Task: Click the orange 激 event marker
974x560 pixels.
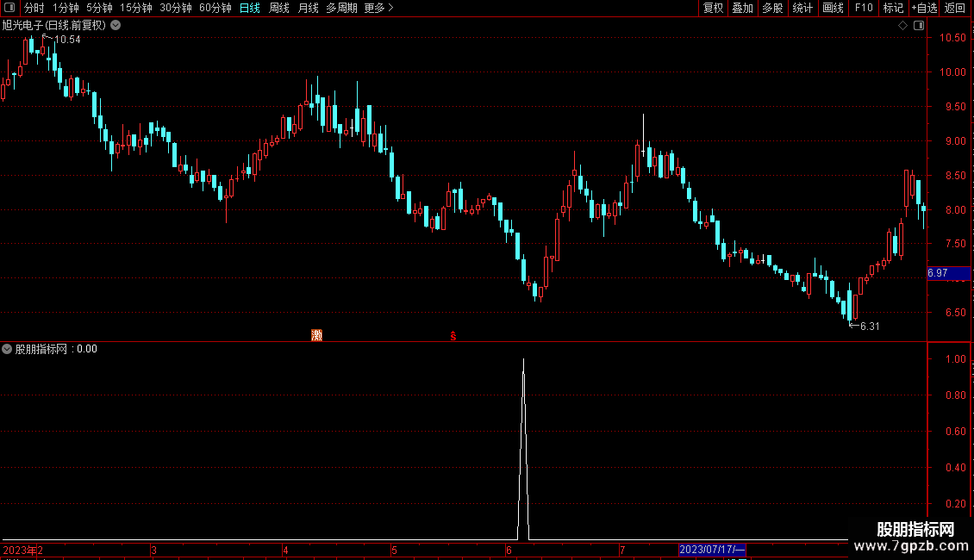Action: pos(317,335)
